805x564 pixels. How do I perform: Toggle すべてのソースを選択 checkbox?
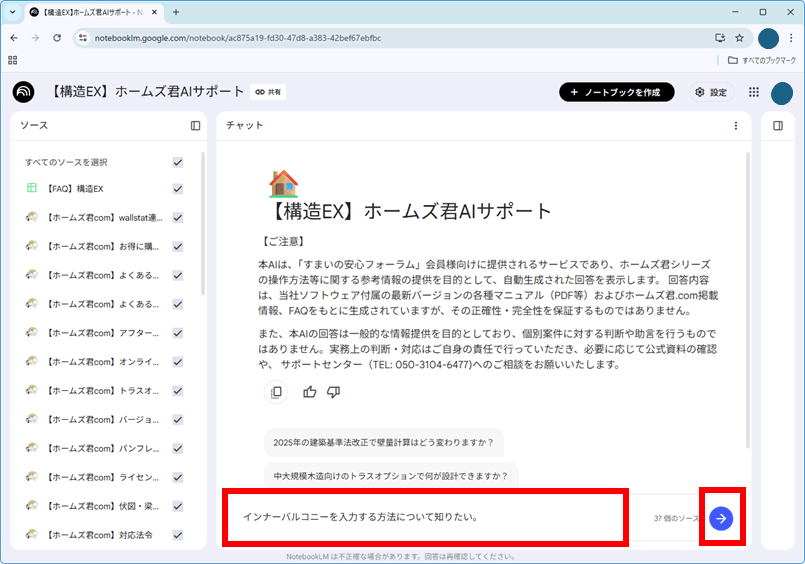pos(178,163)
